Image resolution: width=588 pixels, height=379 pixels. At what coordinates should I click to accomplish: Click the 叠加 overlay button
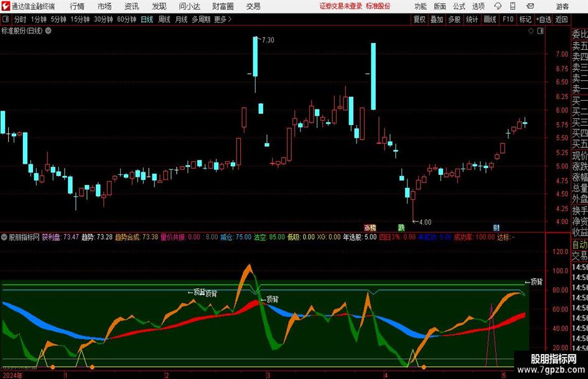point(437,19)
